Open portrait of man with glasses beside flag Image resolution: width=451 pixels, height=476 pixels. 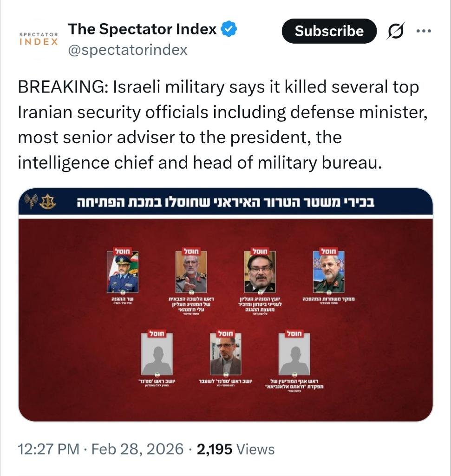point(225,356)
